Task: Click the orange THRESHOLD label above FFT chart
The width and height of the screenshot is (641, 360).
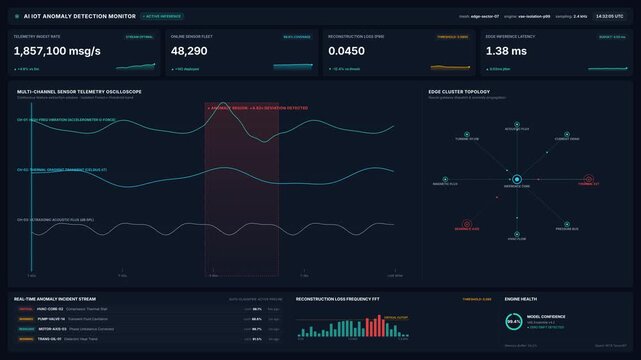Action: (477, 300)
